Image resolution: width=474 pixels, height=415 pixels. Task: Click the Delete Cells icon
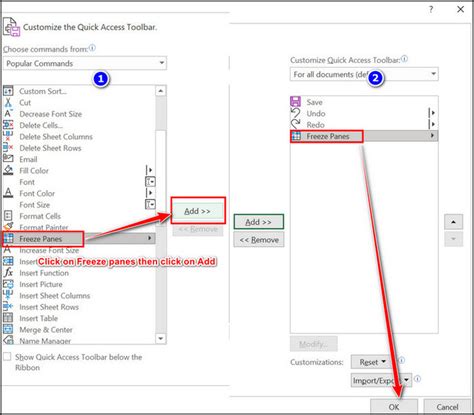(8, 125)
